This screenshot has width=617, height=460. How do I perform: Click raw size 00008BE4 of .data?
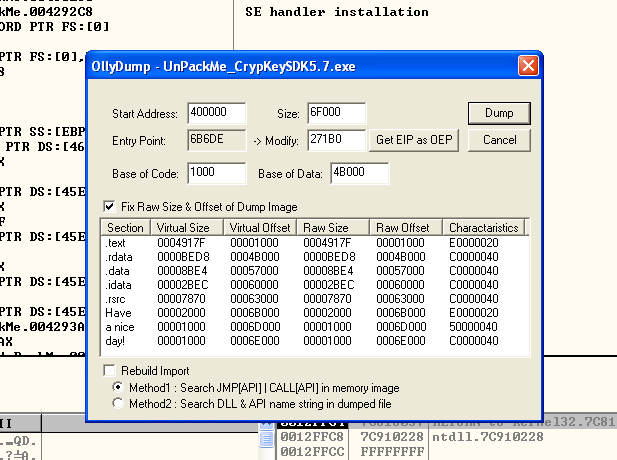[x=328, y=271]
